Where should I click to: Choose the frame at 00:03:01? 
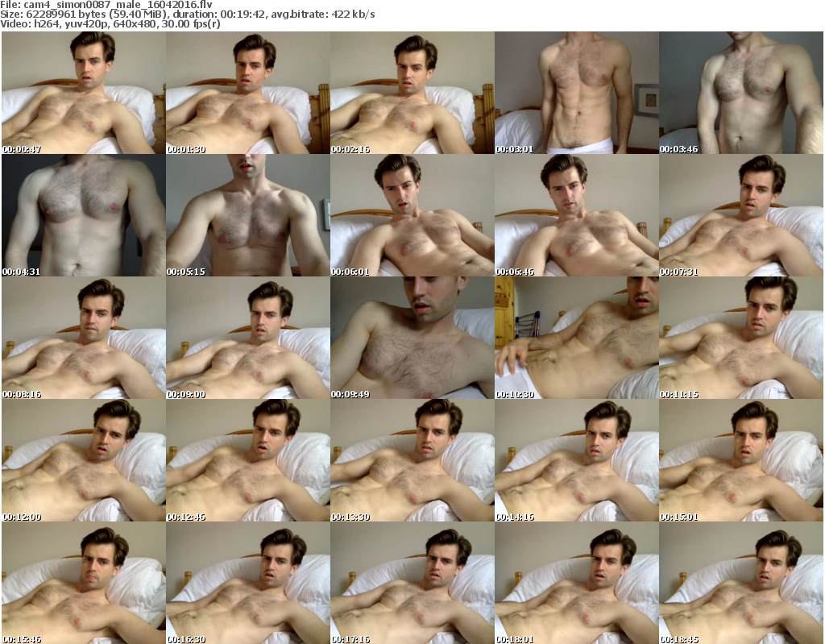[x=577, y=93]
